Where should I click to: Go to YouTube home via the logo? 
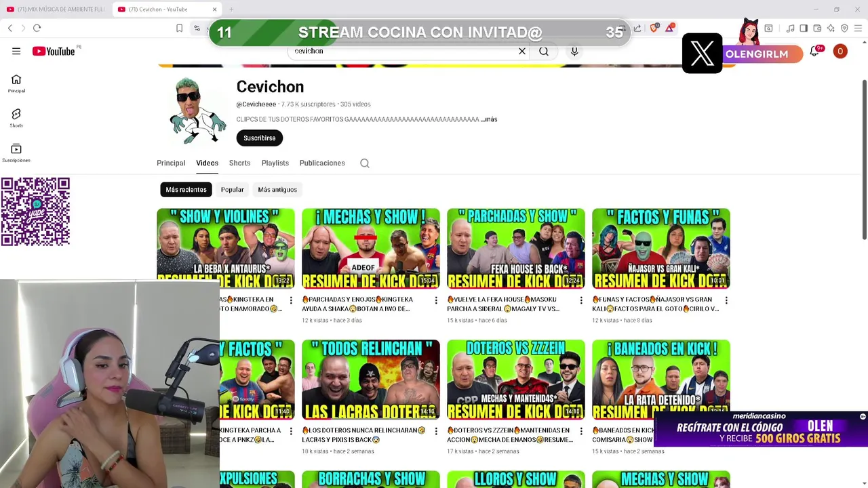click(x=54, y=51)
